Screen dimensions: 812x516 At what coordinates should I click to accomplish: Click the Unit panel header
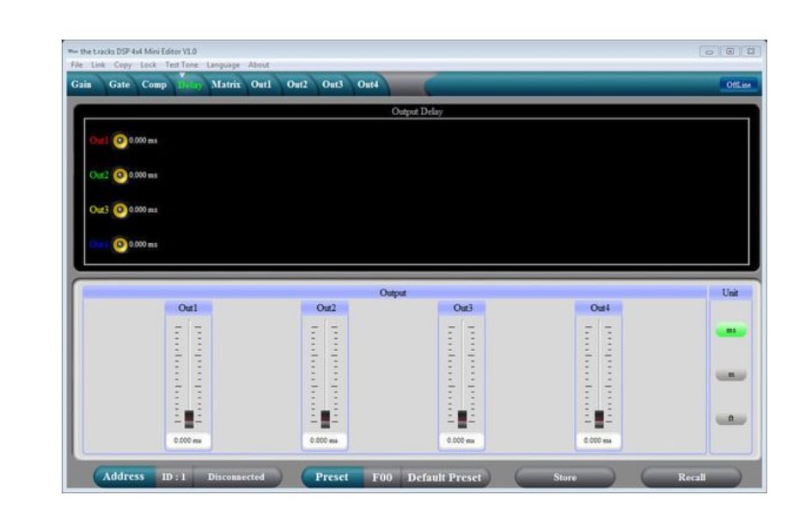tap(730, 293)
